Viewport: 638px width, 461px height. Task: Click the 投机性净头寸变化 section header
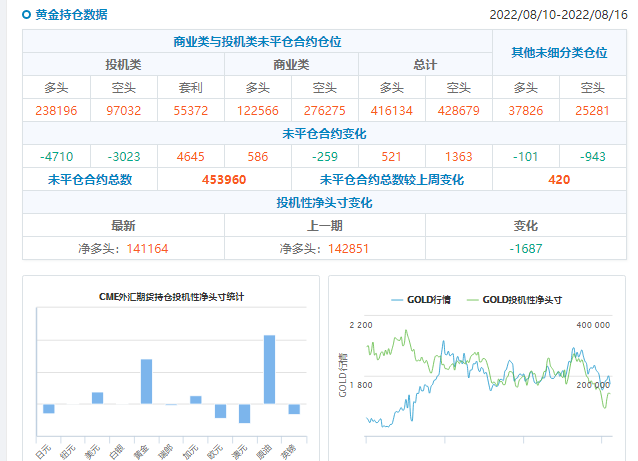coord(325,203)
